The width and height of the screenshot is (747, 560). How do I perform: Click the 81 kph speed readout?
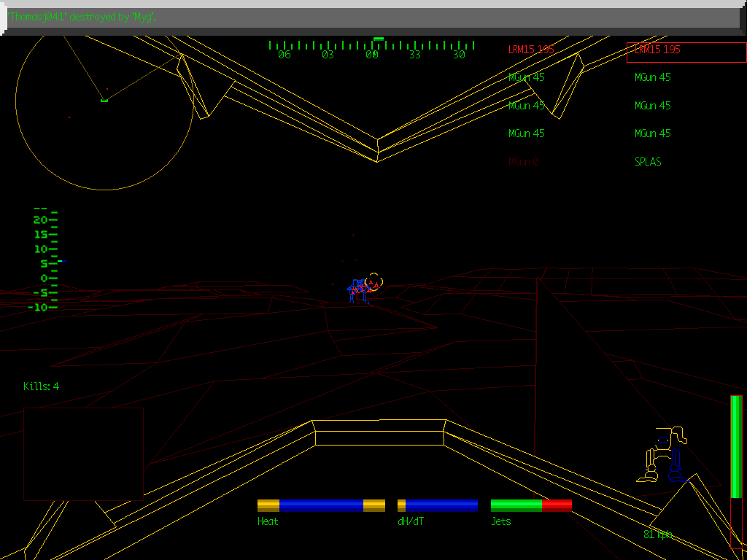pyautogui.click(x=658, y=534)
